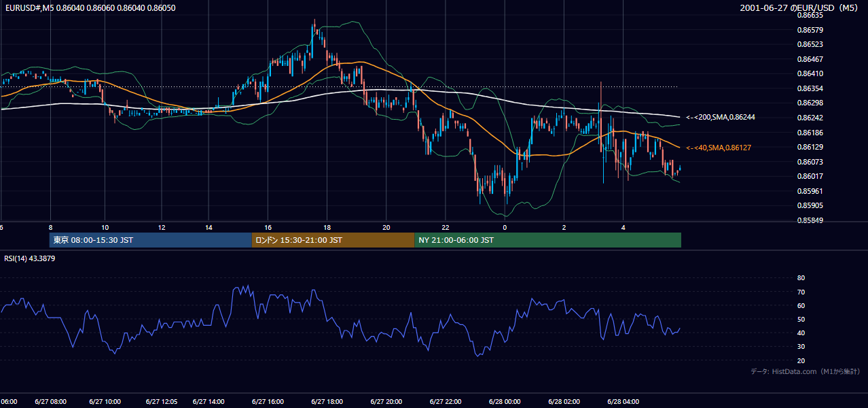
Task: Click the RSI(14) 43.3879 indicator label
Action: pos(30,258)
